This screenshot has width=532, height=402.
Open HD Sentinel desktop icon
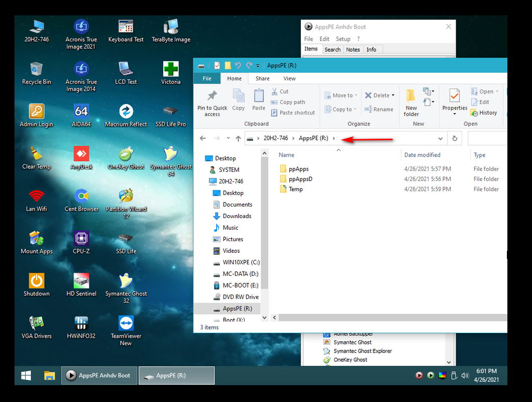coord(81,285)
